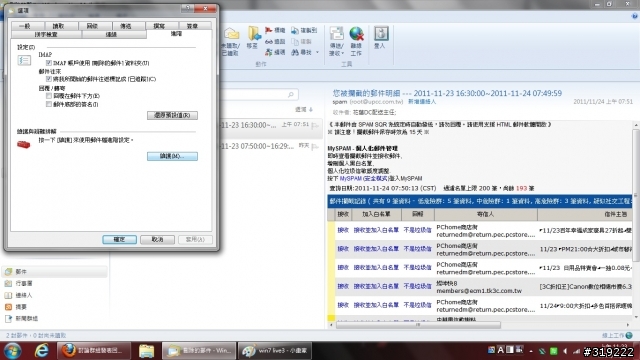
Task: Open the MySPAM safe mode link
Action: click(364, 178)
